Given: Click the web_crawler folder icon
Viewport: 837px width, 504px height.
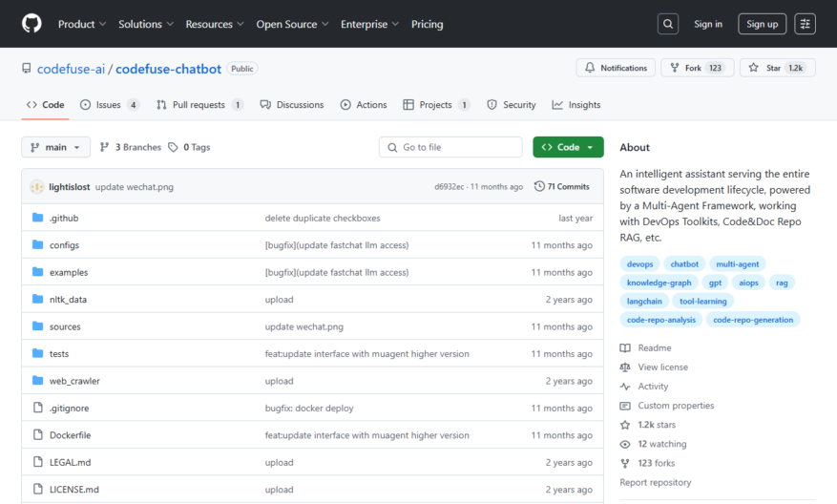Looking at the screenshot, I should pyautogui.click(x=37, y=381).
